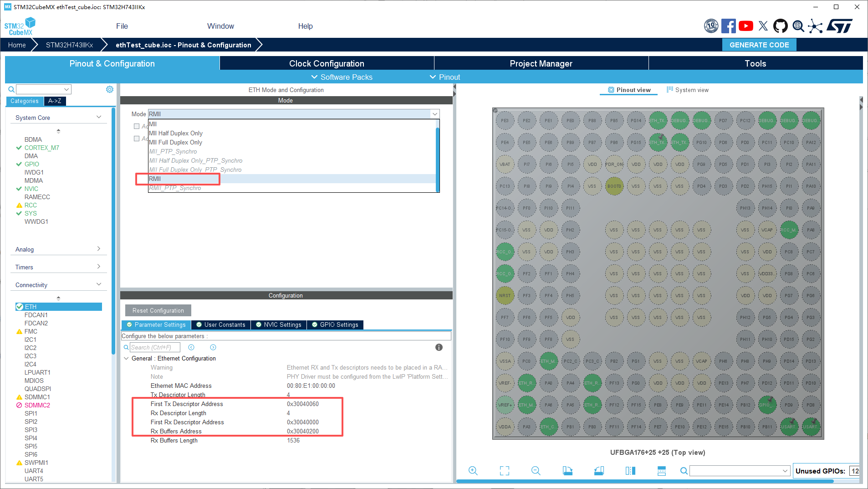Open the Software Packs dropdown

point(342,77)
